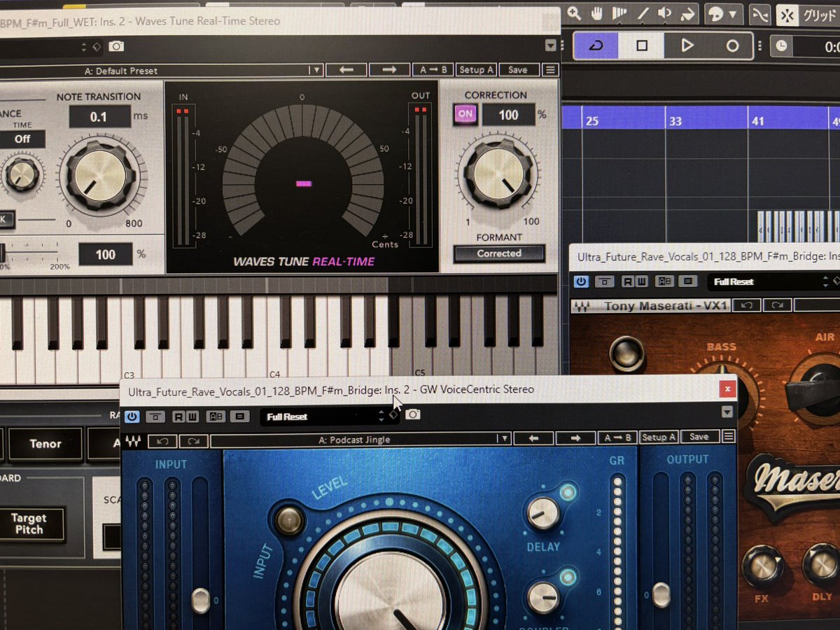
Task: Click the A→B copy button in Waves Tune
Action: [x=433, y=70]
